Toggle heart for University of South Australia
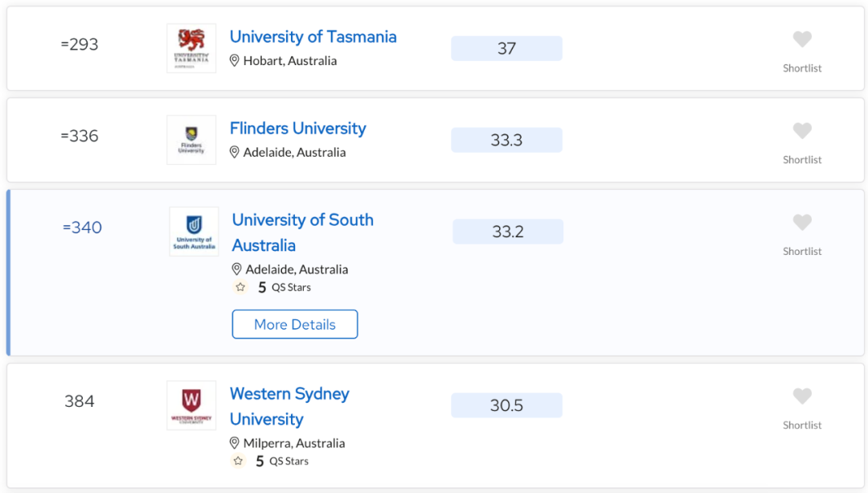The width and height of the screenshot is (868, 493). (x=802, y=222)
